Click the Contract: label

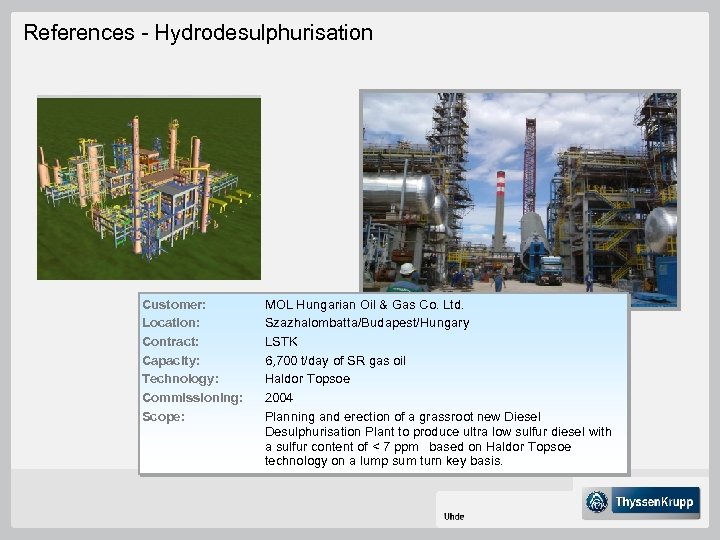[170, 342]
